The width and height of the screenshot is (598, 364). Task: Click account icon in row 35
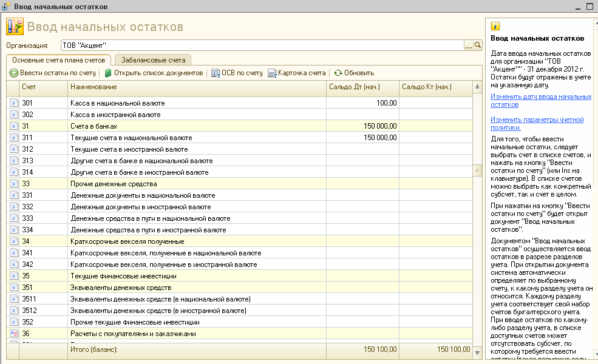[14, 276]
